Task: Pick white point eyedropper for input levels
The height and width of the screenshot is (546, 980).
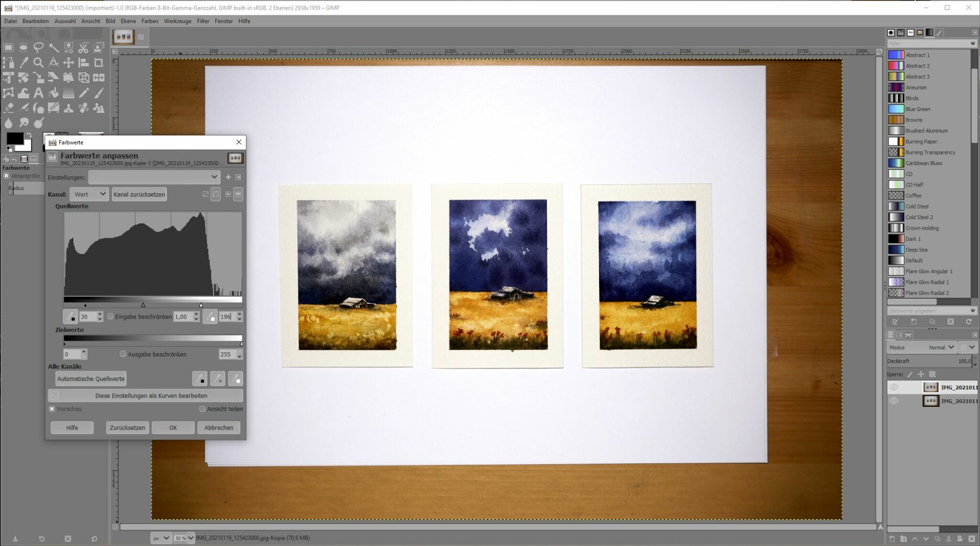Action: (210, 316)
